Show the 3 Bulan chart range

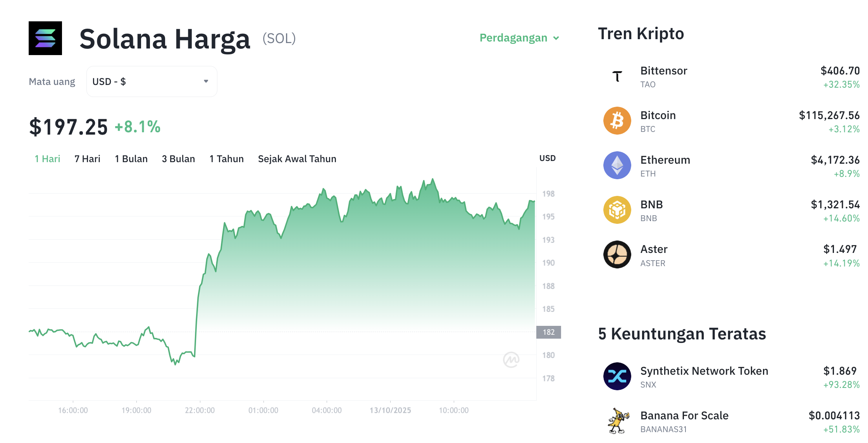point(178,159)
